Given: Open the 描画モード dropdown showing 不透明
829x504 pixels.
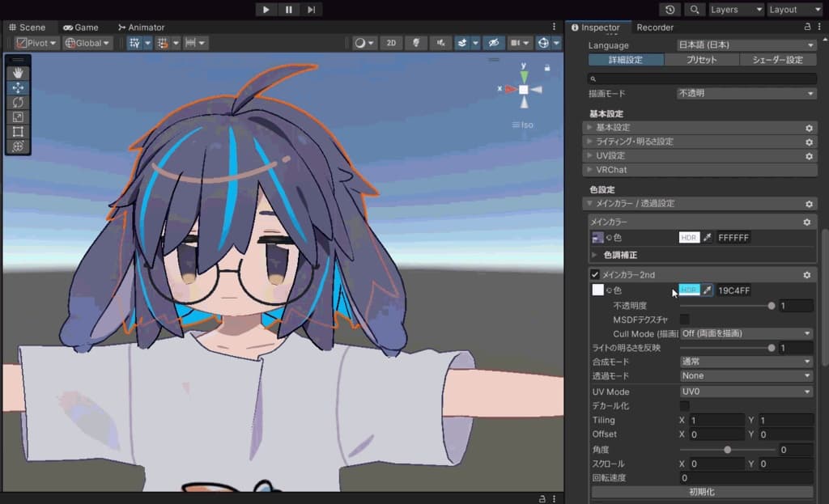Looking at the screenshot, I should [x=745, y=93].
